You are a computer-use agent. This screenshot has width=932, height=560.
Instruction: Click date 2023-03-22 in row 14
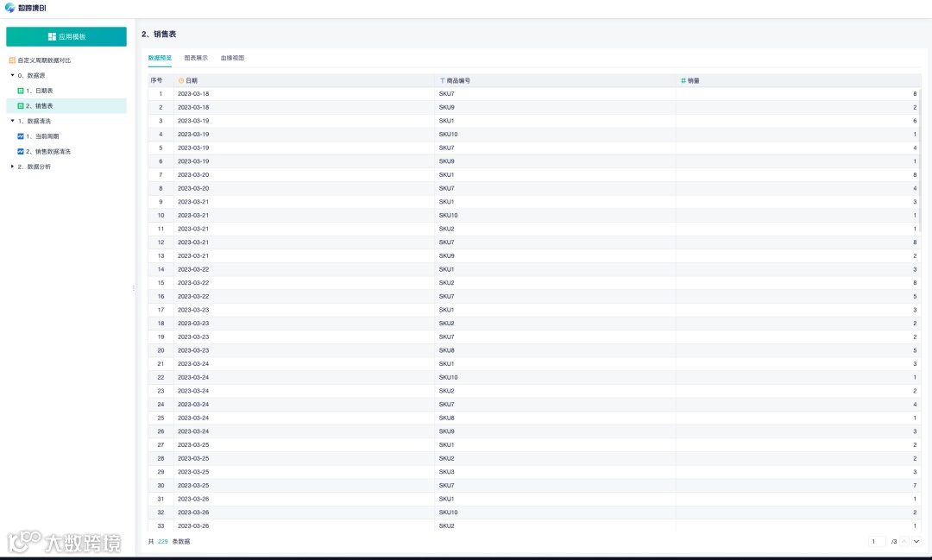point(193,269)
